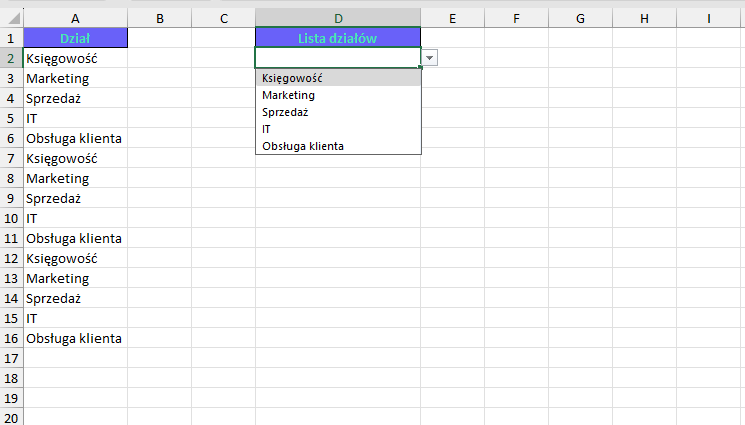Click column H header
The image size is (745, 425).
643,18
